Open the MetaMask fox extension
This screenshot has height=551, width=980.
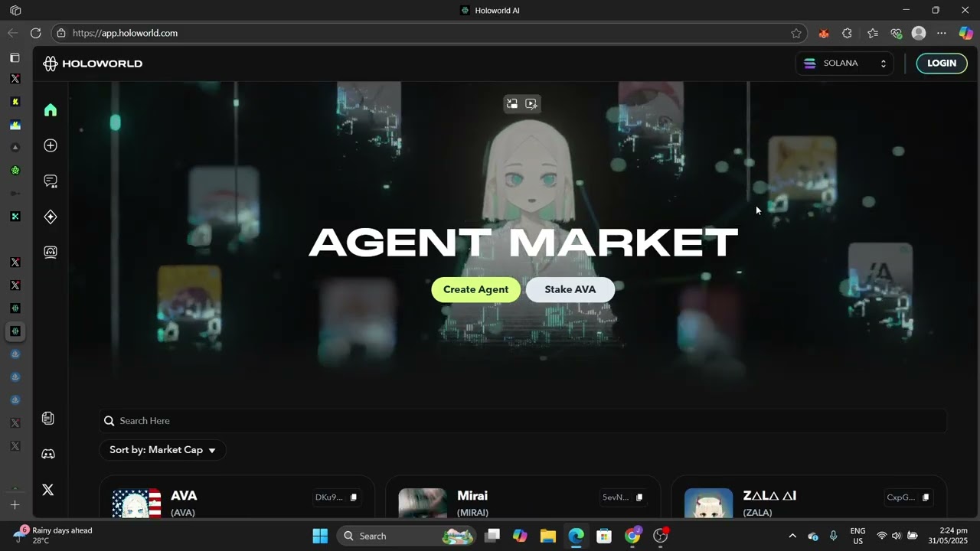[824, 33]
